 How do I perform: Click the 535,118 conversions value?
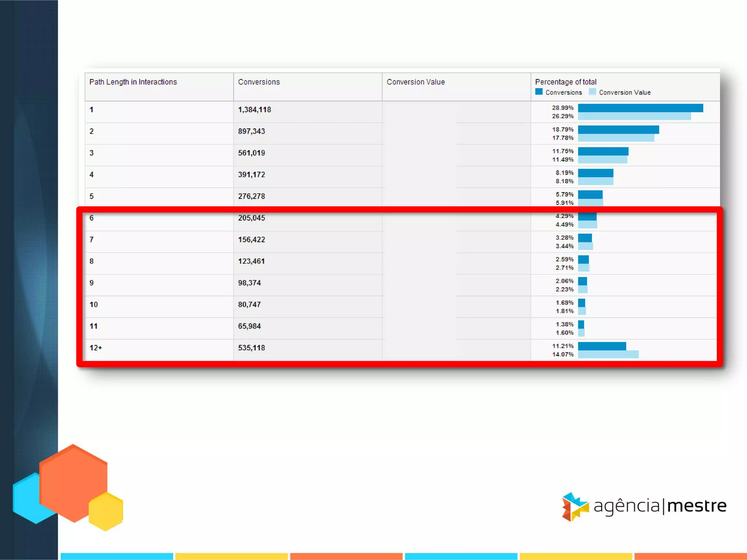pos(252,348)
